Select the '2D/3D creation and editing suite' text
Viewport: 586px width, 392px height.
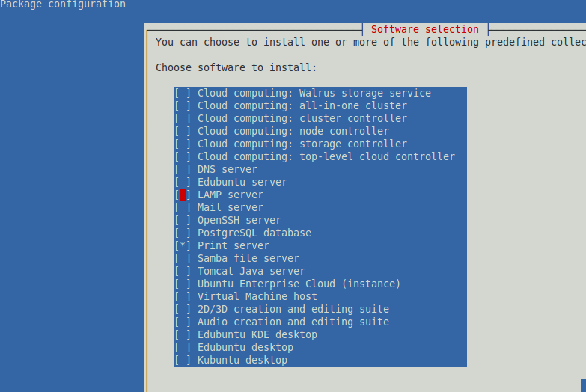coord(293,310)
